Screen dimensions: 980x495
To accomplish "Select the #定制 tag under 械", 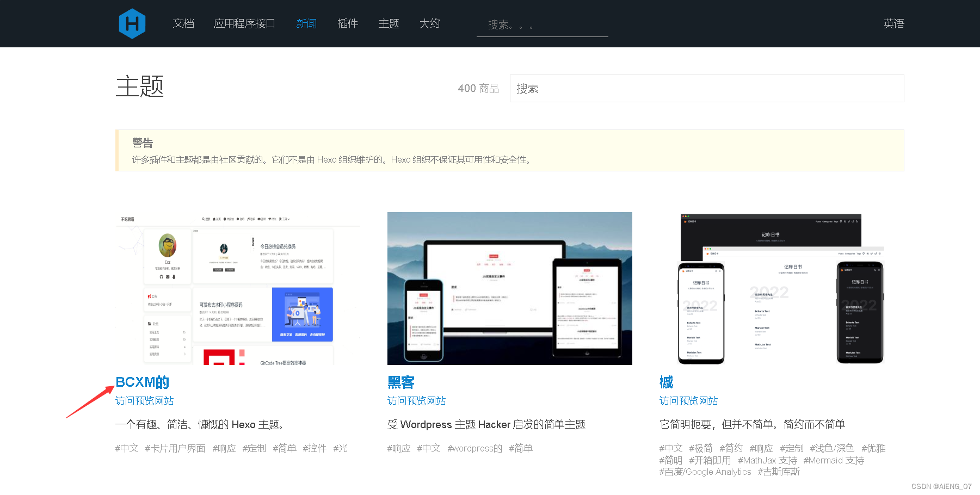I will pos(792,448).
